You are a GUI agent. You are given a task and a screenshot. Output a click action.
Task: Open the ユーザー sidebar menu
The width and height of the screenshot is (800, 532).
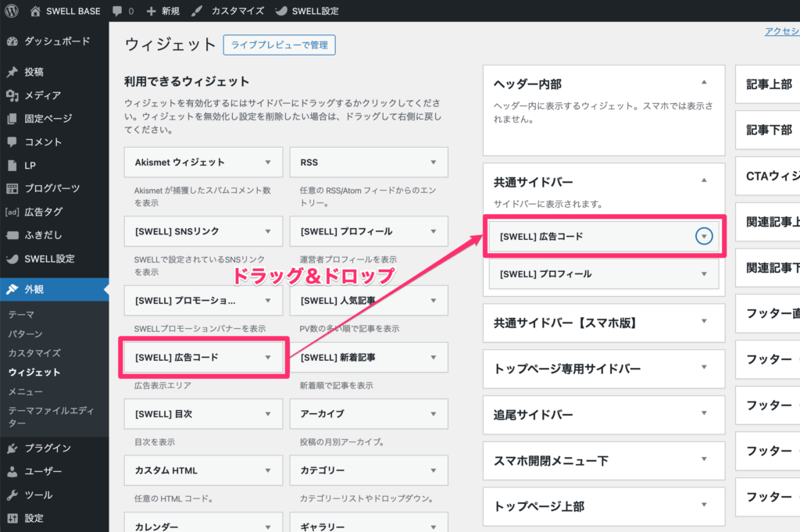pyautogui.click(x=42, y=472)
